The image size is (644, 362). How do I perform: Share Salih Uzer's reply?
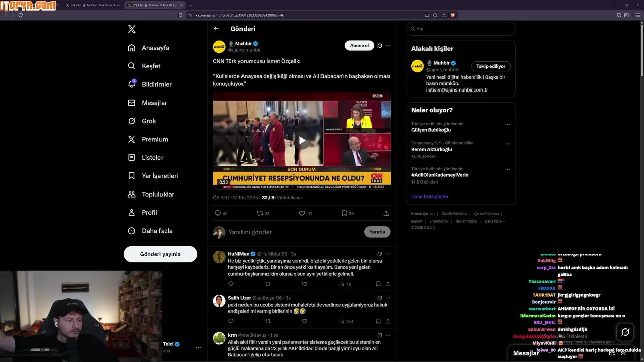[388, 321]
